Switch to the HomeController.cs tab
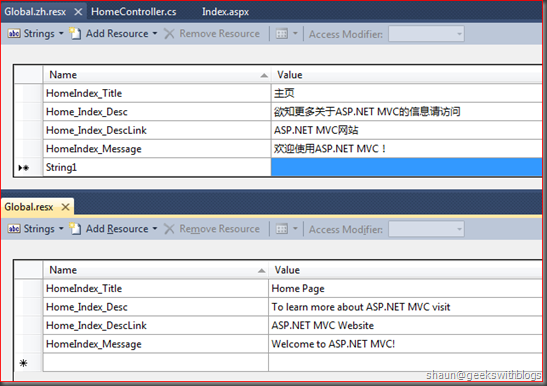Screen dimensions: 547x386 tap(134, 12)
